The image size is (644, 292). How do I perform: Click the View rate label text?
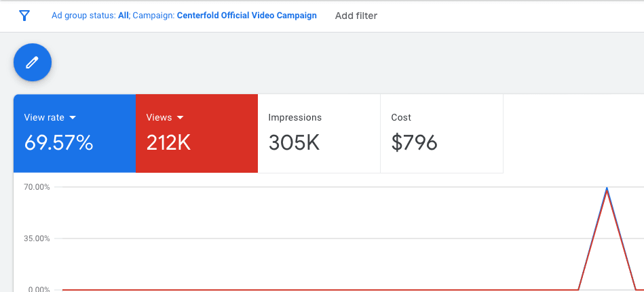click(x=44, y=118)
